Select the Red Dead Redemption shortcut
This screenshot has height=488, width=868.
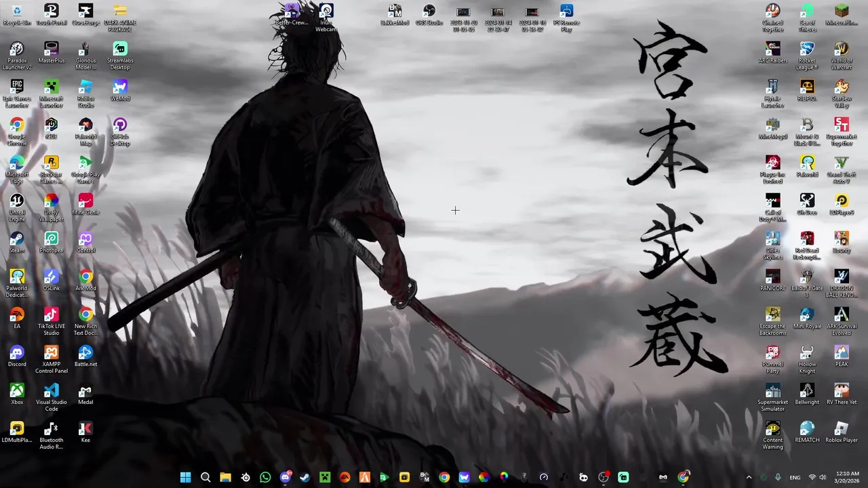click(807, 246)
